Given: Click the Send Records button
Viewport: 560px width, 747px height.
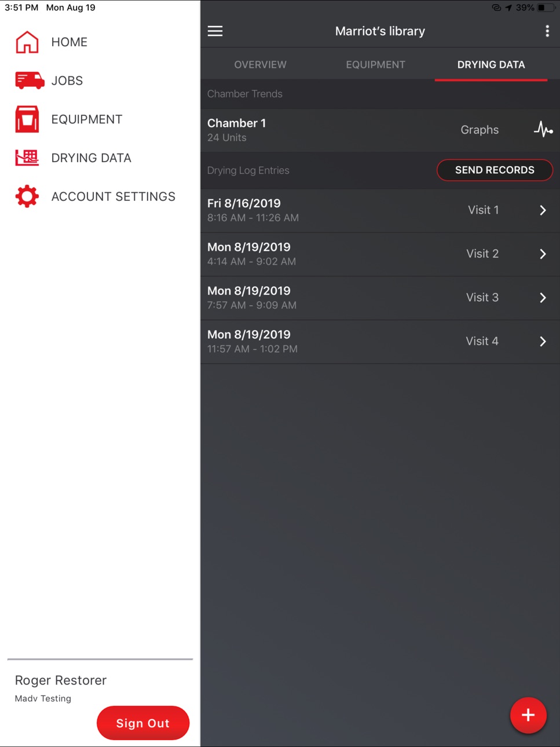Looking at the screenshot, I should coord(495,170).
